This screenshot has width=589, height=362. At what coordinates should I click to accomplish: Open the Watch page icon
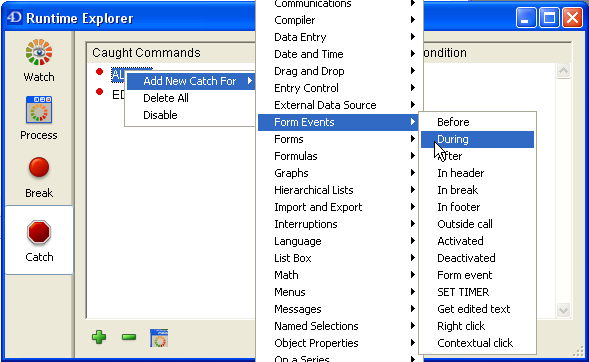pos(39,53)
